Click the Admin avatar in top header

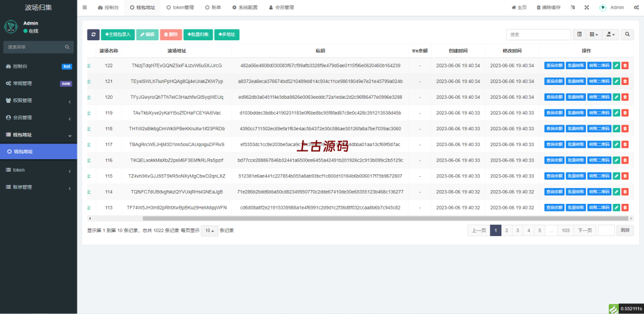pos(602,8)
